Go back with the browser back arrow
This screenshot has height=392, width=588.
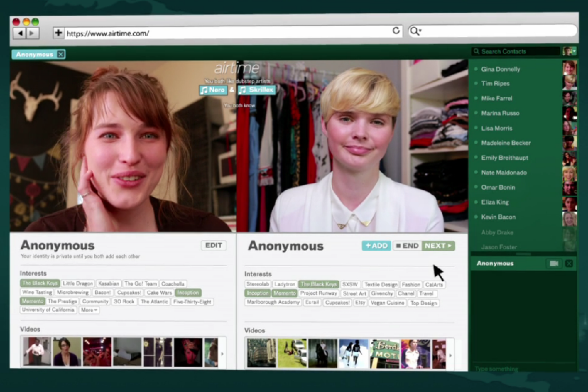[x=20, y=33]
